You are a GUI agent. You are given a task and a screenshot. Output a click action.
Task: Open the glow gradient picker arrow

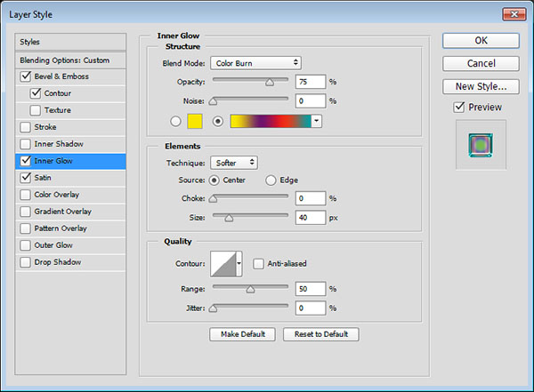[x=316, y=121]
